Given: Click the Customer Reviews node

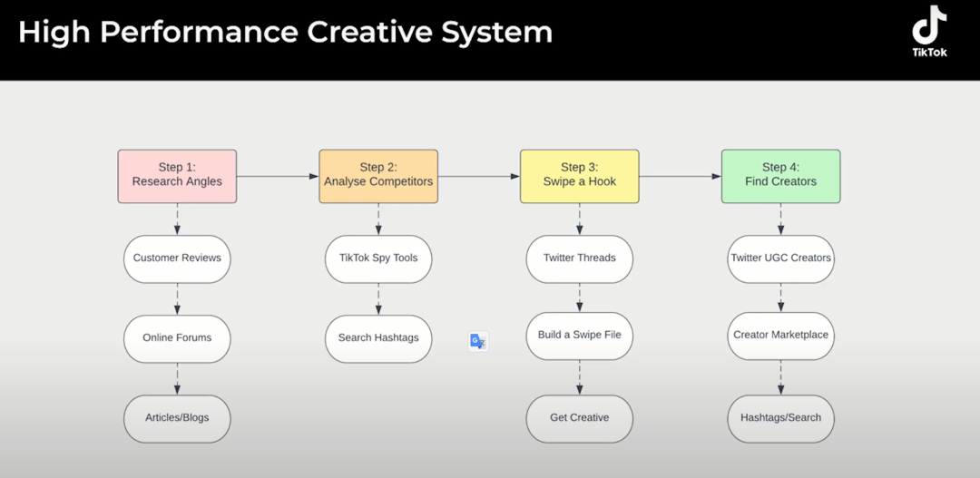Looking at the screenshot, I should click(177, 259).
